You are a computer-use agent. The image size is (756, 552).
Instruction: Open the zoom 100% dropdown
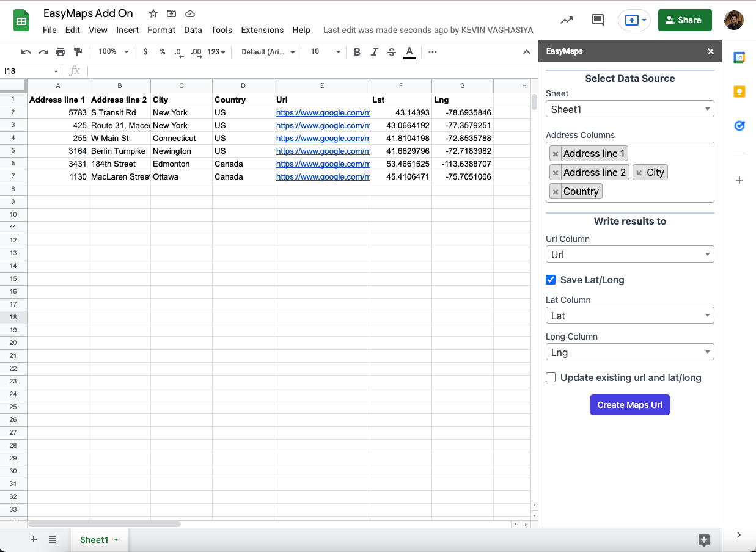click(113, 52)
